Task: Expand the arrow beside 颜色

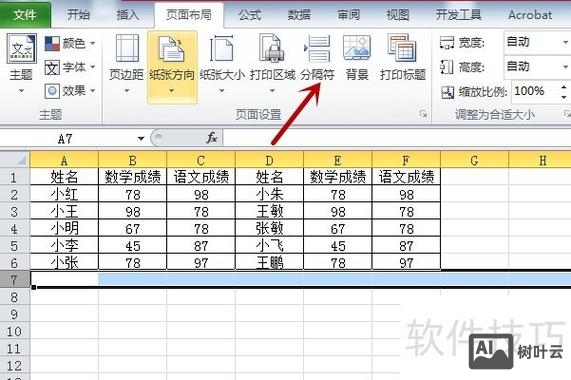Action: coord(92,43)
